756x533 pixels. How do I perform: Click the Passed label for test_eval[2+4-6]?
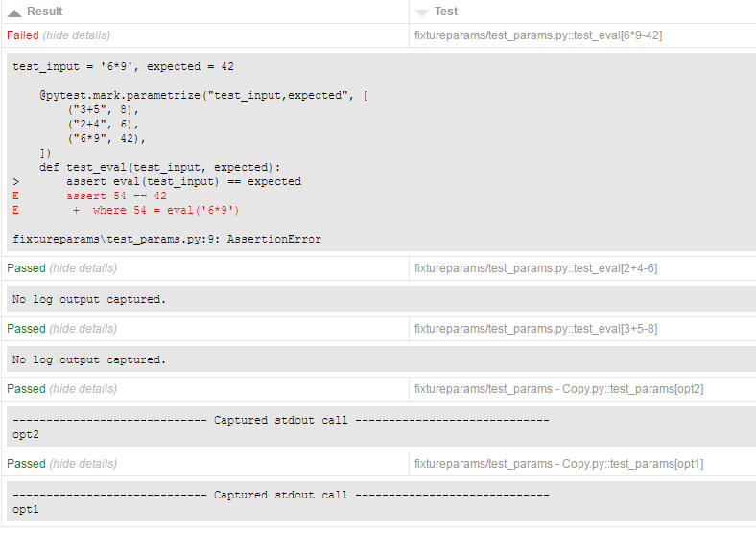click(x=26, y=268)
